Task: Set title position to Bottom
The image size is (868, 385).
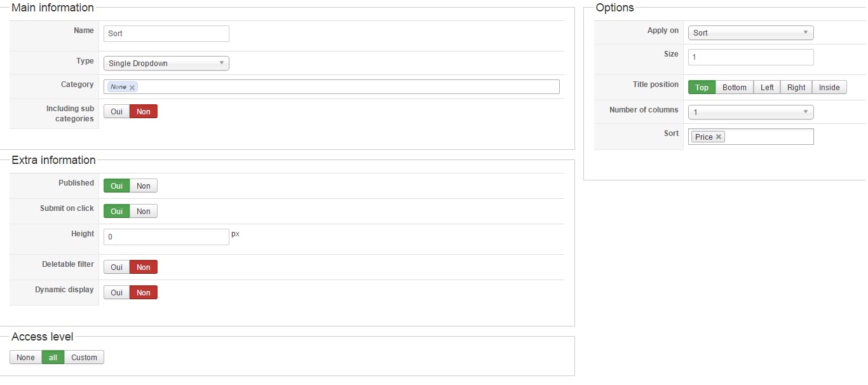Action: (x=735, y=88)
